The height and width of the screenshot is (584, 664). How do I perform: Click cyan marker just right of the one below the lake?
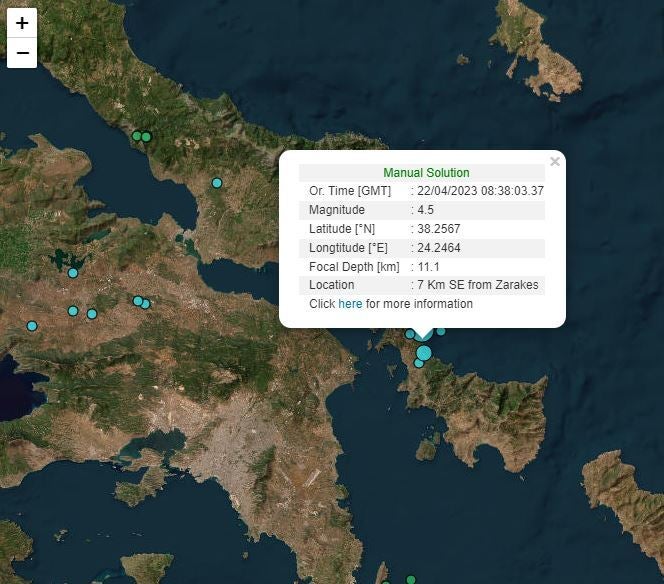[x=92, y=314]
